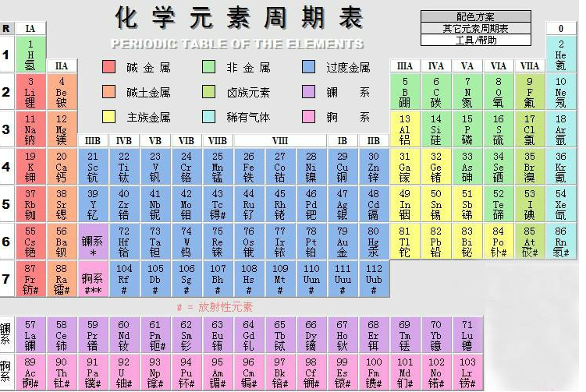Select chlorine cell 17 Cl
Viewport: 586px width, 392px height.
(x=530, y=129)
